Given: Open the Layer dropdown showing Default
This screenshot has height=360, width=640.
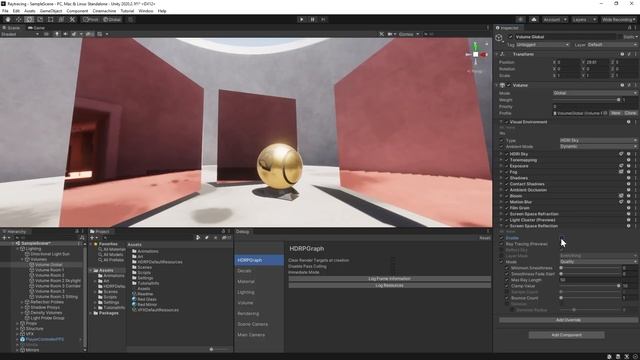Looking at the screenshot, I should (x=612, y=44).
